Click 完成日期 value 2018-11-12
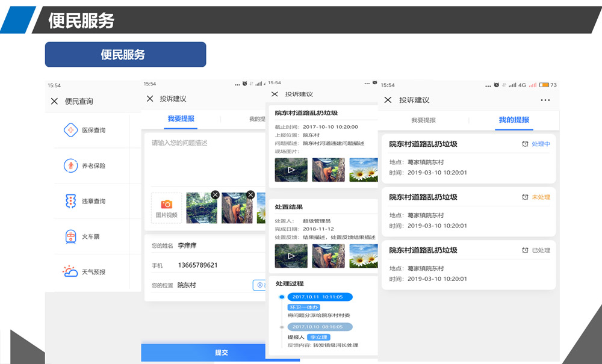602x364 pixels. click(318, 229)
